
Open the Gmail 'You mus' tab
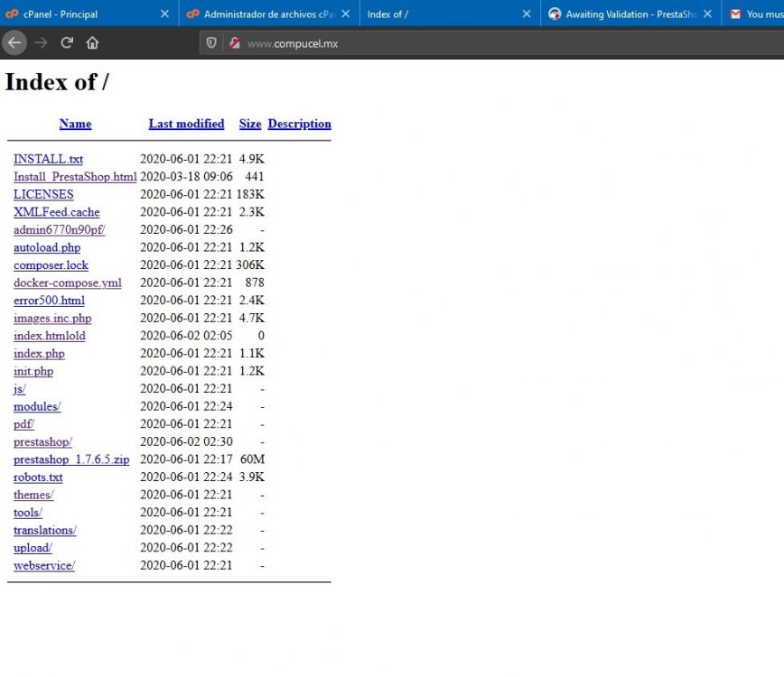pyautogui.click(x=753, y=14)
